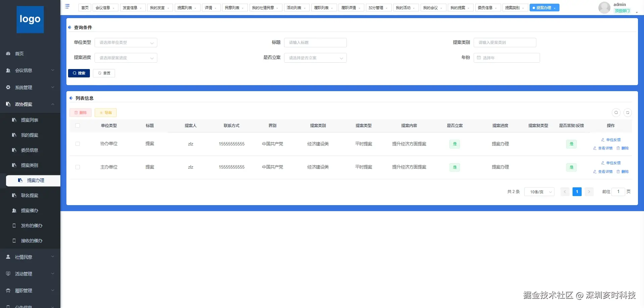Screen dimensions: 644x308
Task: Expand 会议信息 in the sidebar
Action: click(30, 70)
